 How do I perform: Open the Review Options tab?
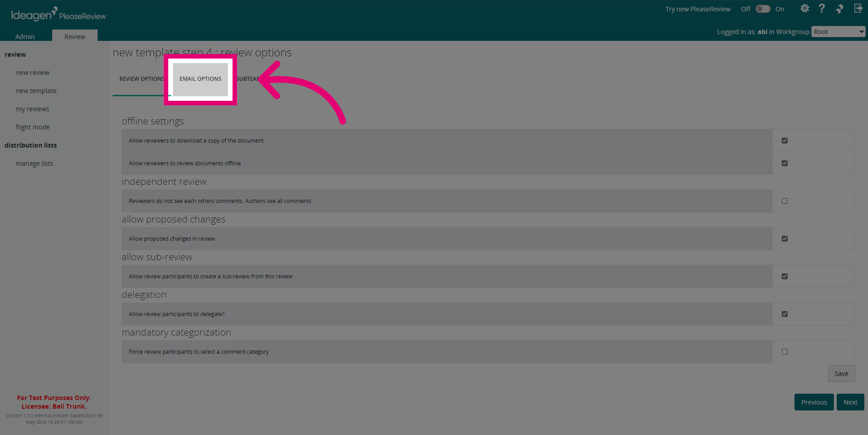point(142,79)
